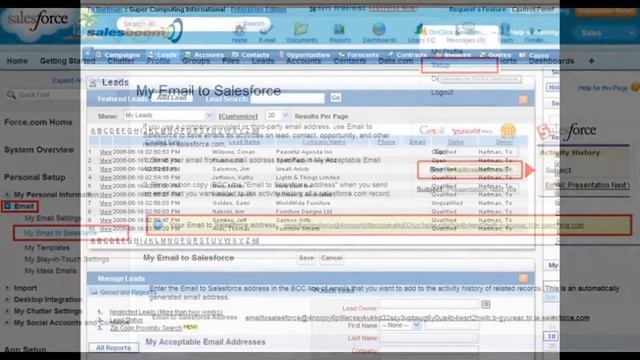Open the Sales app dropdown
This screenshot has height=360, width=640.
(x=604, y=33)
